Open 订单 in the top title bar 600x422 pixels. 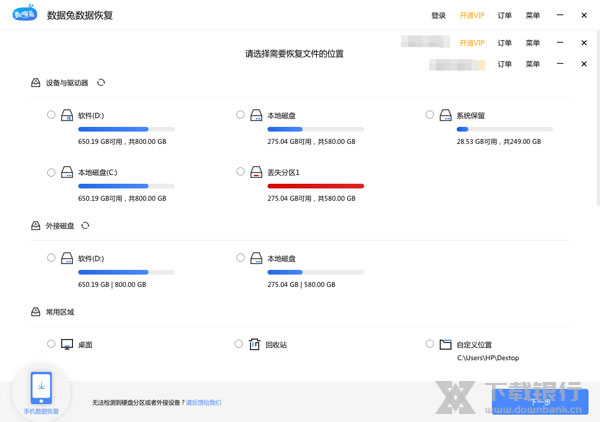pos(504,15)
